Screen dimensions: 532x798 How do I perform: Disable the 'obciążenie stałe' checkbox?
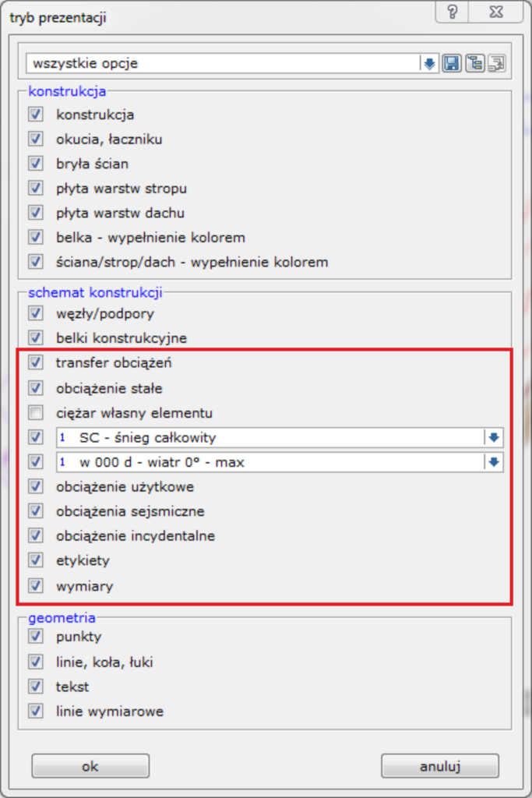35,387
